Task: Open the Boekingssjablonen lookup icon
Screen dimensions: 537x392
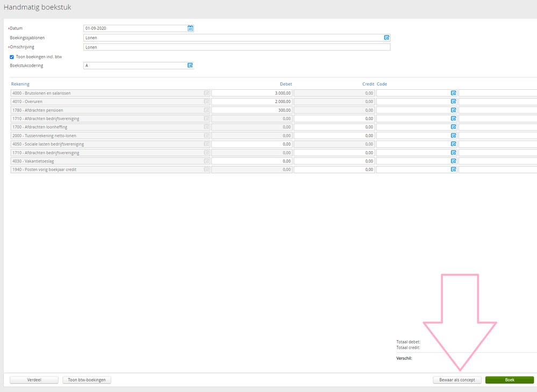Action: pyautogui.click(x=386, y=38)
